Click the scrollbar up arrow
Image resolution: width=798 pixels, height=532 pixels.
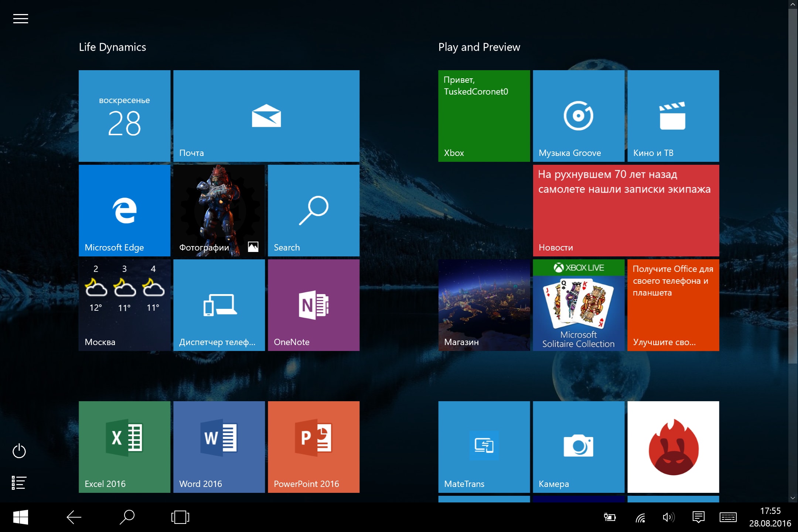pos(793,4)
